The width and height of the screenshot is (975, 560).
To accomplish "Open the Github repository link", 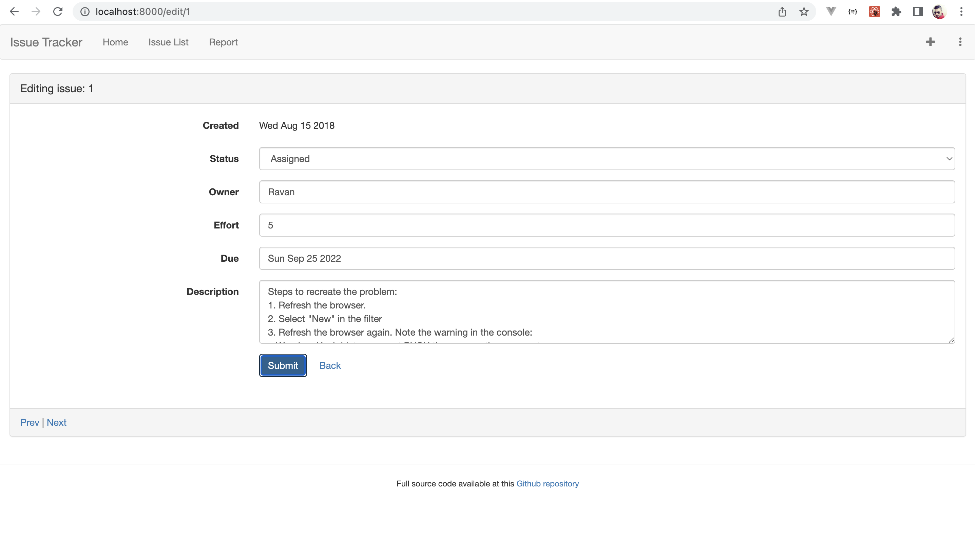I will [548, 483].
